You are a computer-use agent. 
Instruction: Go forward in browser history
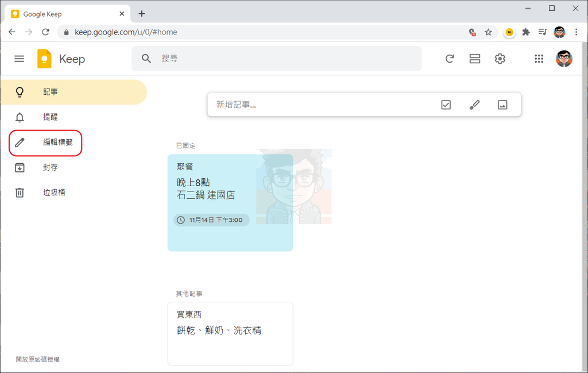(29, 32)
